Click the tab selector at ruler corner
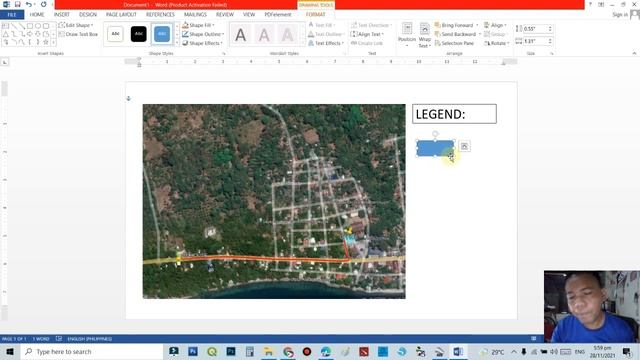Screen dimensions: 640x360 click(x=4, y=62)
